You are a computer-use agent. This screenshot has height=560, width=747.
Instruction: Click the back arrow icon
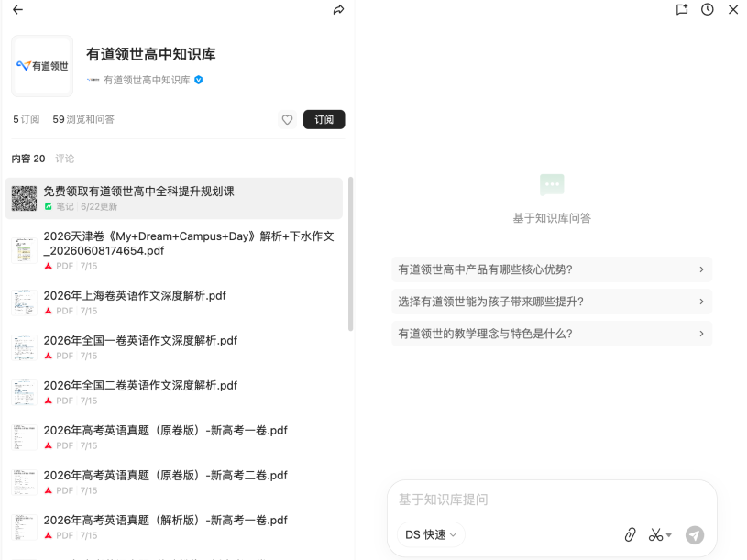click(17, 9)
